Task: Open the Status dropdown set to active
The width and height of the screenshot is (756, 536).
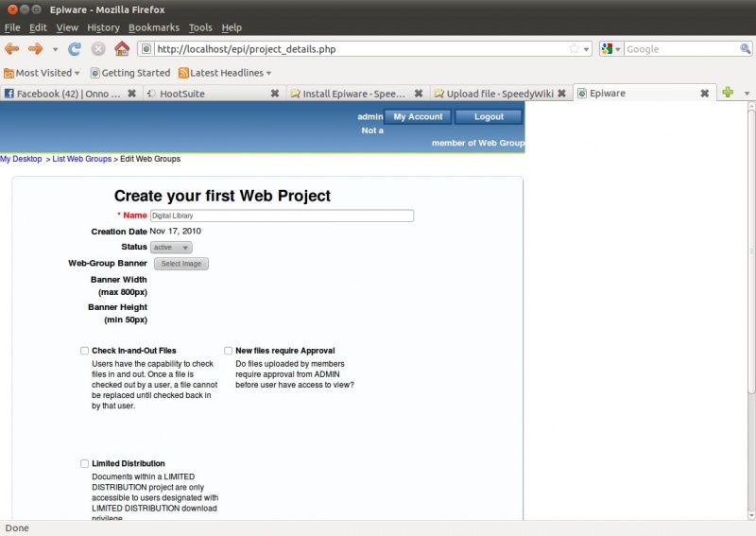Action: [171, 247]
